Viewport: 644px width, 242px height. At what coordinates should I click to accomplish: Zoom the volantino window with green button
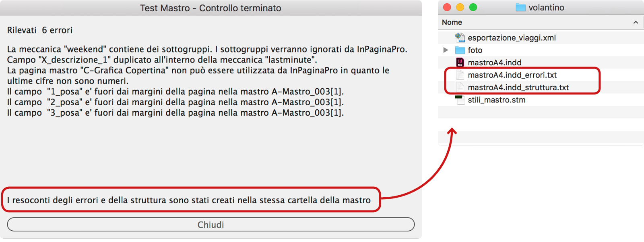pos(473,7)
